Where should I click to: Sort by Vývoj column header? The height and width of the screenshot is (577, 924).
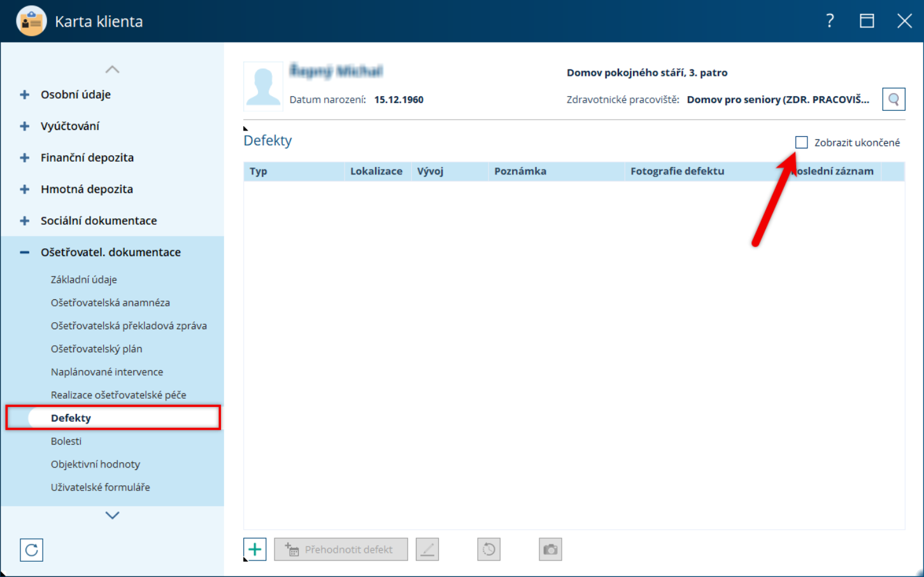[450, 171]
